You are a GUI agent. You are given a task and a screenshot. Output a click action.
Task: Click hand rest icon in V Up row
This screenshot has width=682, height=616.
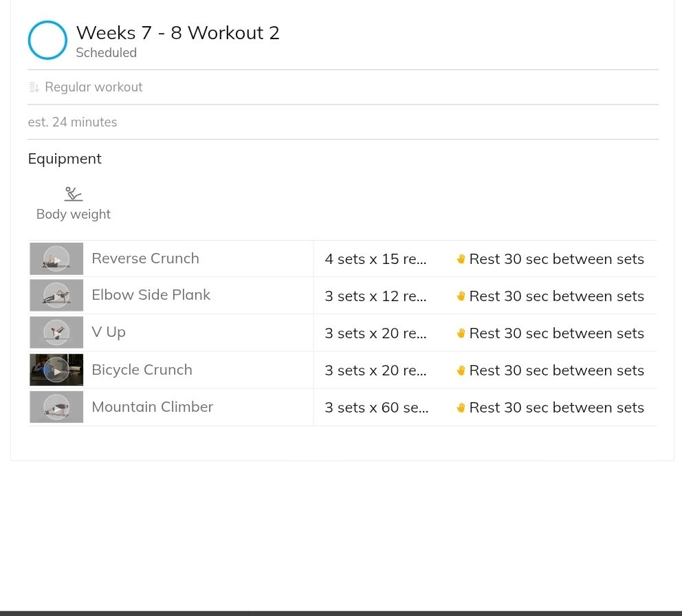click(x=461, y=333)
